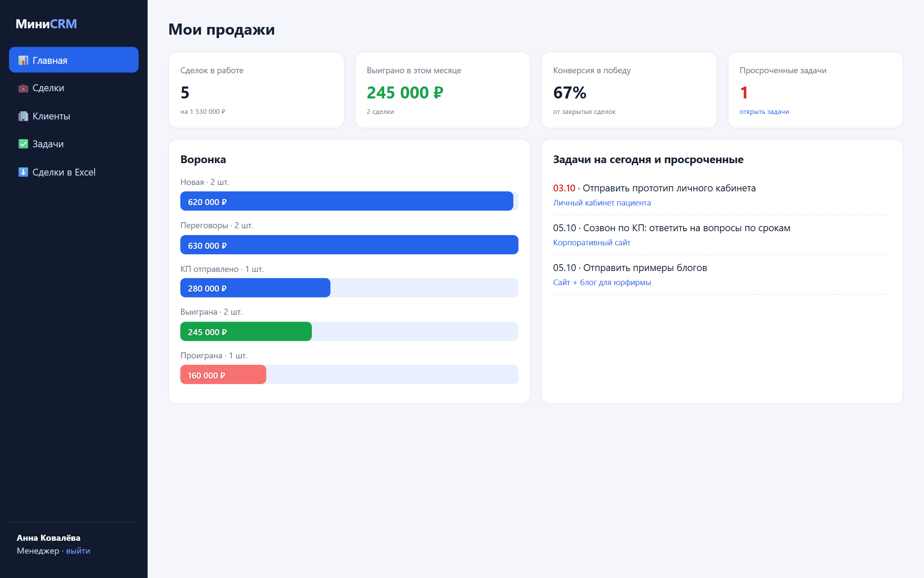Open the Главная menu item

(74, 60)
